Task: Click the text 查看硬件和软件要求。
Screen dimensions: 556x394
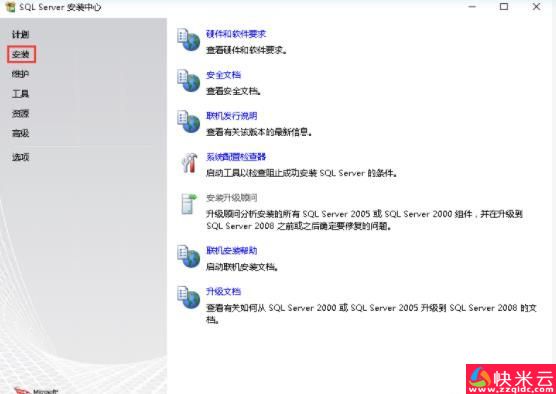Action: click(247, 50)
